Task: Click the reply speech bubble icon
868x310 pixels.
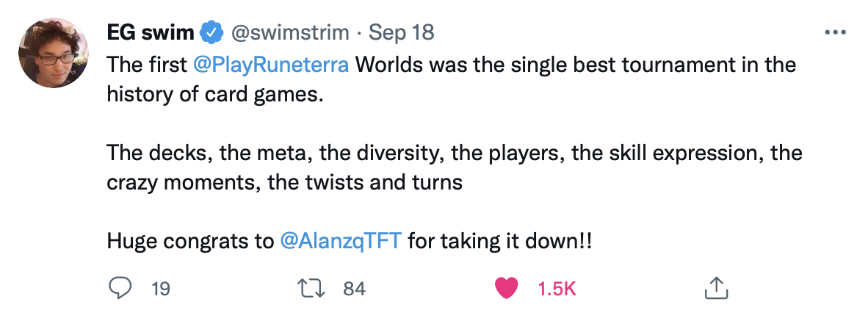Action: coord(119,289)
